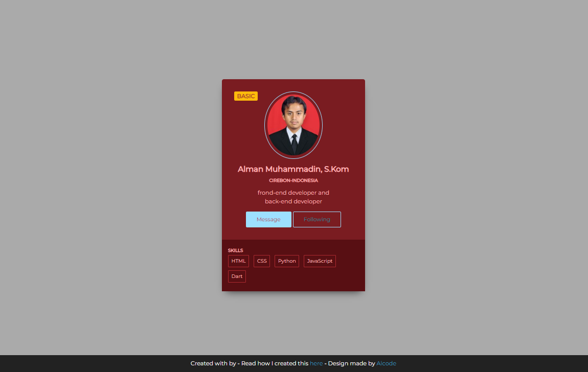Select the JavaScript skill tag

(x=320, y=261)
